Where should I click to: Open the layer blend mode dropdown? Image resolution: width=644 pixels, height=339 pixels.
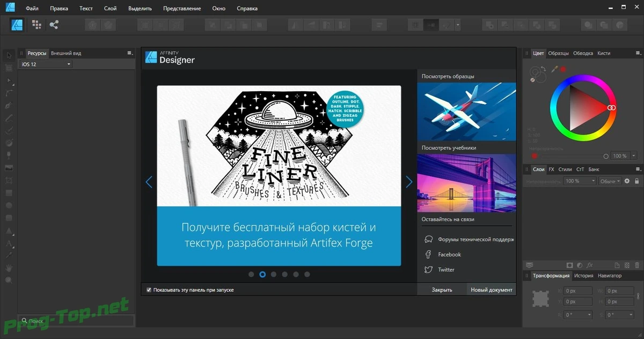click(610, 181)
